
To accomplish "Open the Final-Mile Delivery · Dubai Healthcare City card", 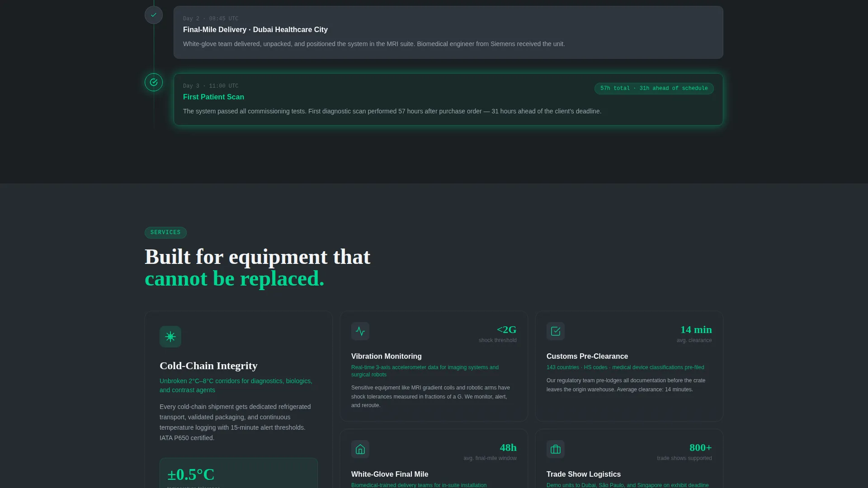I will (448, 32).
